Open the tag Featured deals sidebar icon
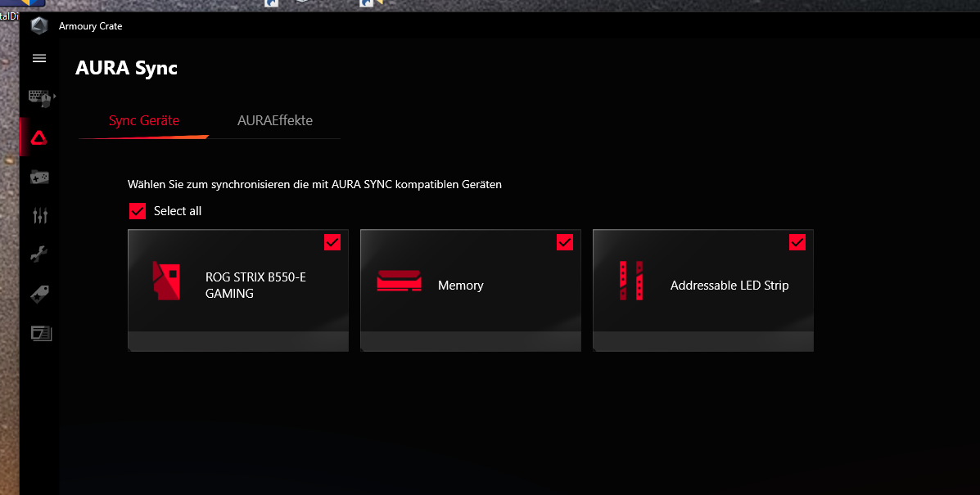The image size is (980, 495). click(x=39, y=294)
